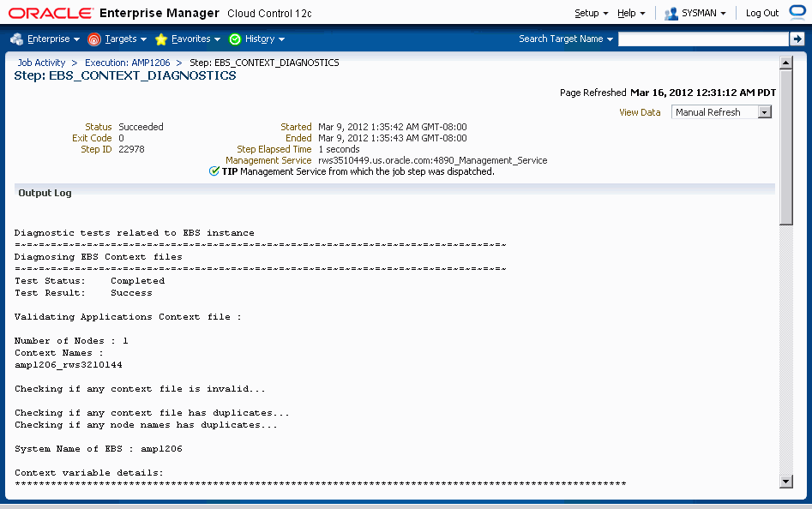This screenshot has width=812, height=509.
Task: Open the Enterprise menu
Action: [53, 39]
